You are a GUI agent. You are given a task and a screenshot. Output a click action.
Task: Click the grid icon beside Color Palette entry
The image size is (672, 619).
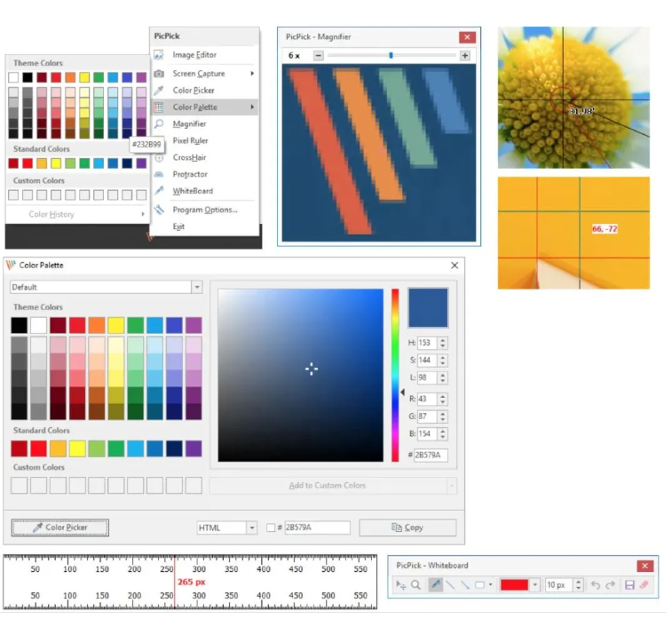coord(160,108)
